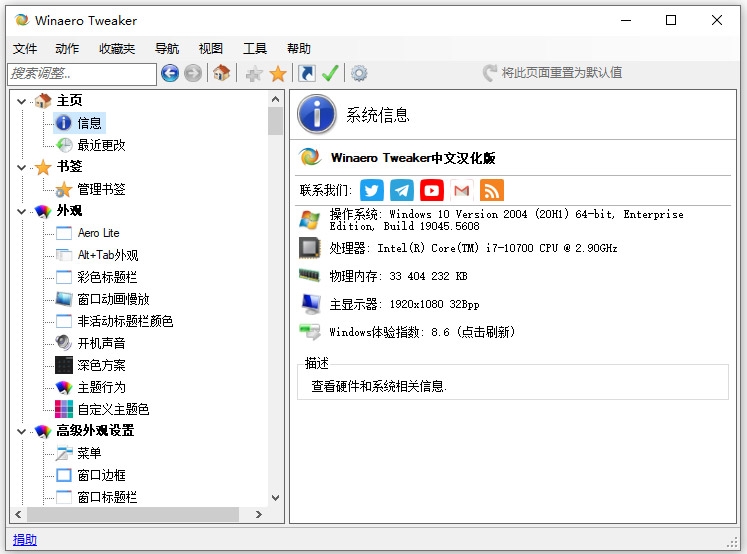This screenshot has width=747, height=554.
Task: Open the 工具 menu
Action: [255, 48]
